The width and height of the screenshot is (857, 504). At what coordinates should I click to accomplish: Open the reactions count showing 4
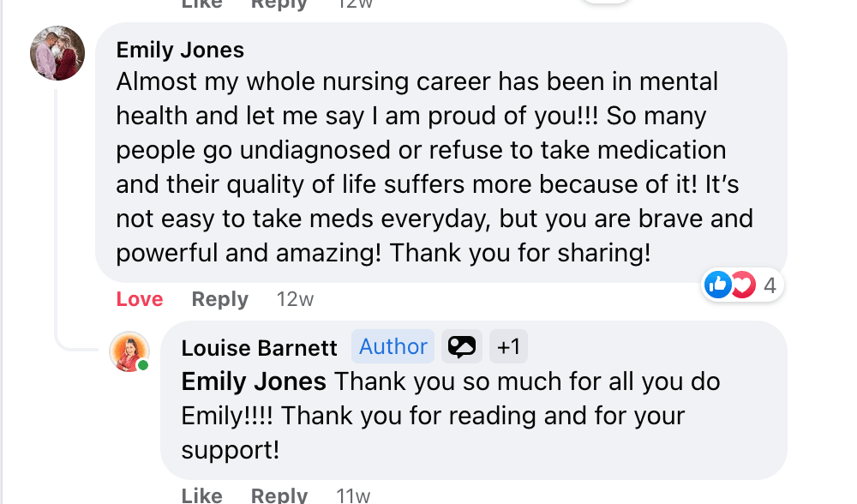770,285
